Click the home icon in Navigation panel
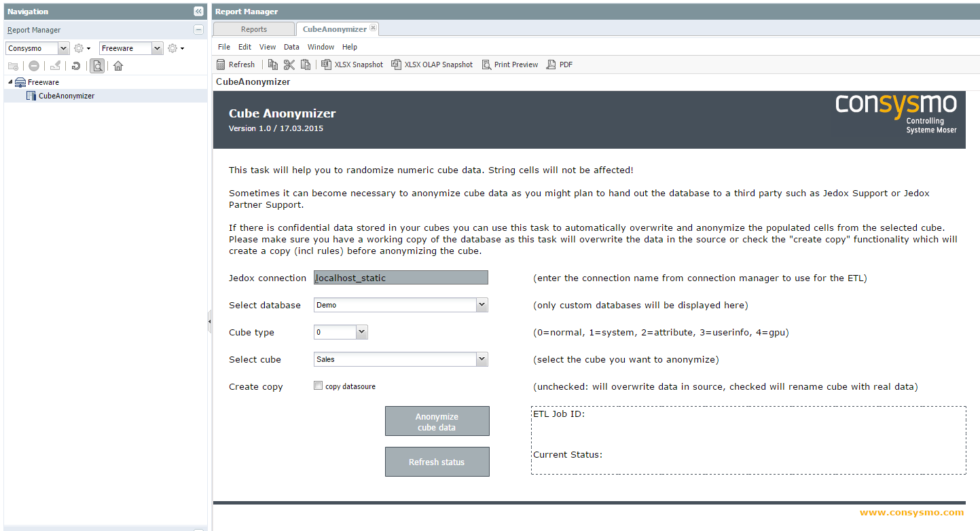Image resolution: width=980 pixels, height=531 pixels. (x=118, y=66)
